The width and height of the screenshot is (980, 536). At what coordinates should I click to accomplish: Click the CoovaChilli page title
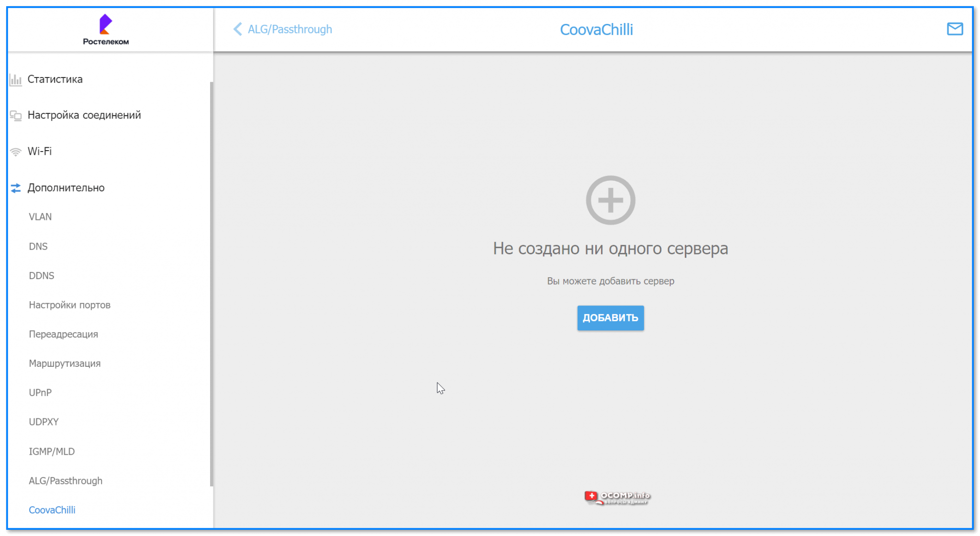click(596, 29)
